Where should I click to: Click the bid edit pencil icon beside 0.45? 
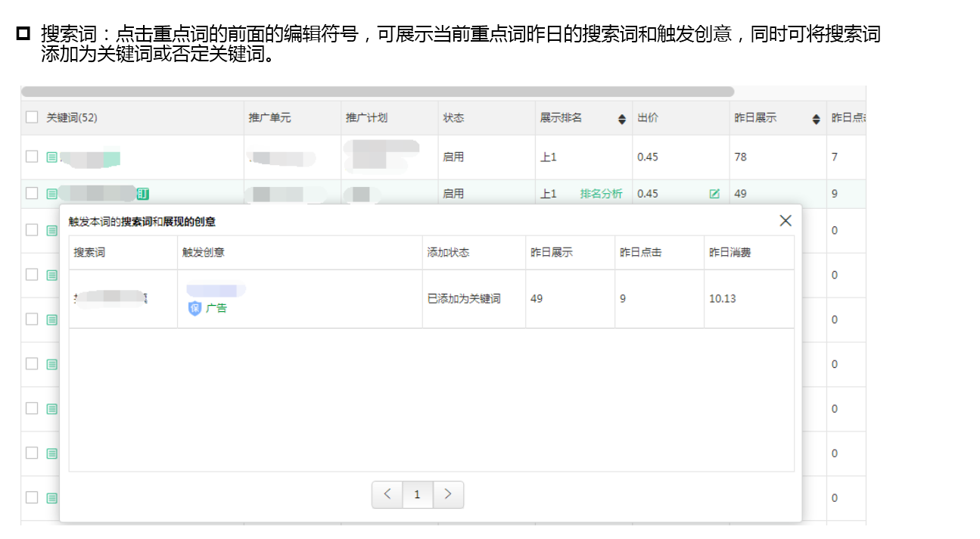(x=714, y=194)
